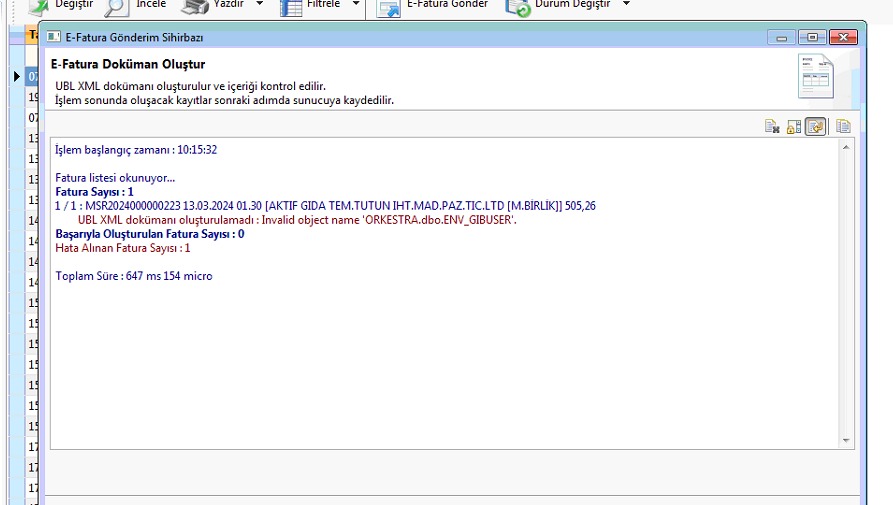893x505 pixels.
Task: Click the log scrollbar up arrow
Action: click(847, 148)
